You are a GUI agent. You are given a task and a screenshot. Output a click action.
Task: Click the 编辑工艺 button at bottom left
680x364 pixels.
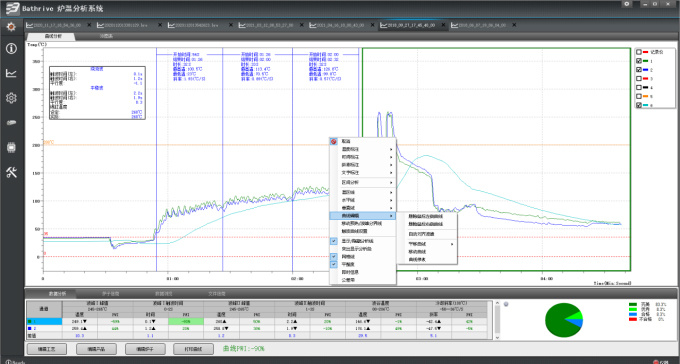pos(47,349)
